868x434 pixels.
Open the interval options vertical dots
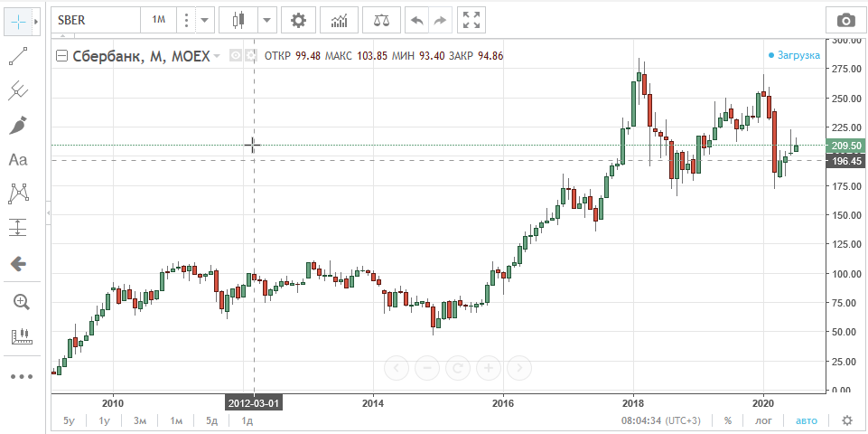point(187,21)
